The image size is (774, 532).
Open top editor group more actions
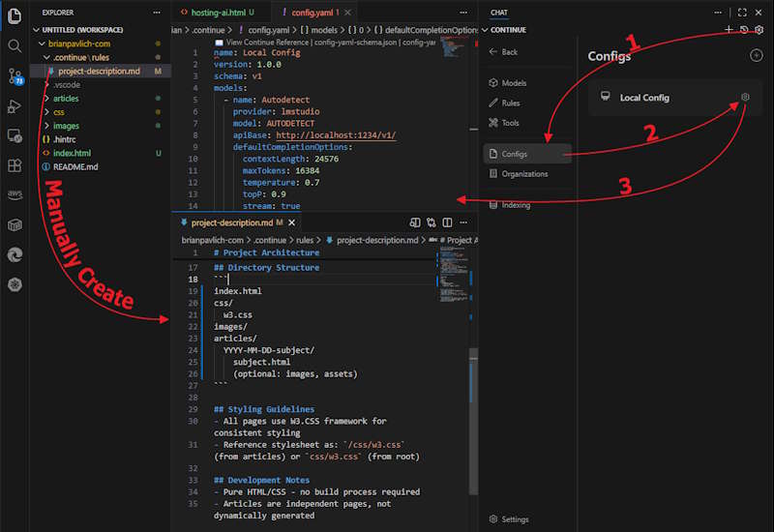(x=463, y=13)
